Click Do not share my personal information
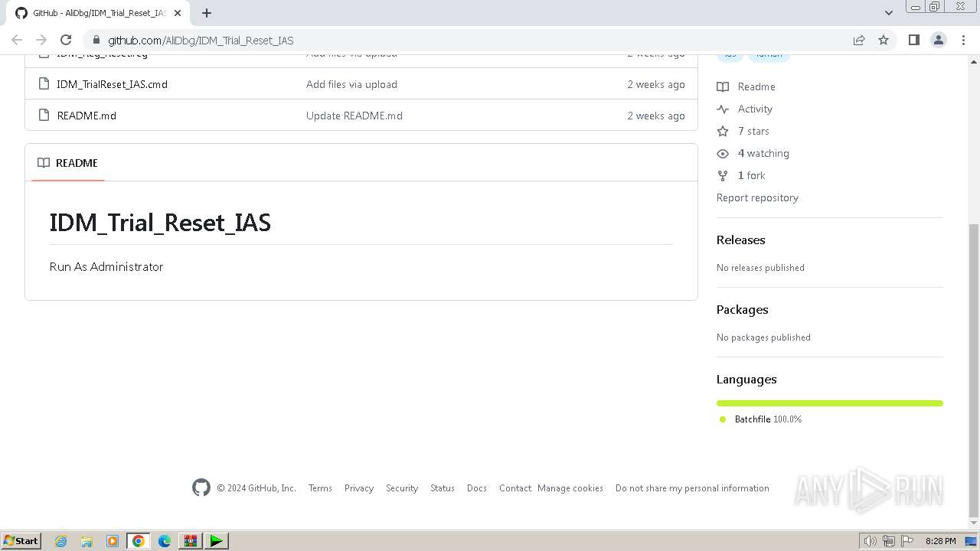The image size is (980, 551). pyautogui.click(x=692, y=488)
